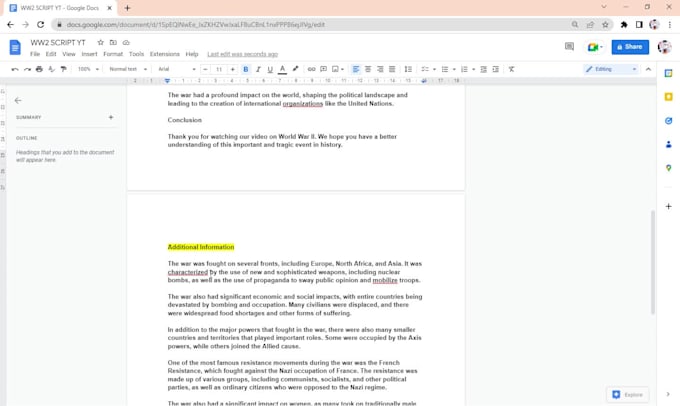The width and height of the screenshot is (680, 406).
Task: Set right text alignment
Action: click(x=380, y=69)
